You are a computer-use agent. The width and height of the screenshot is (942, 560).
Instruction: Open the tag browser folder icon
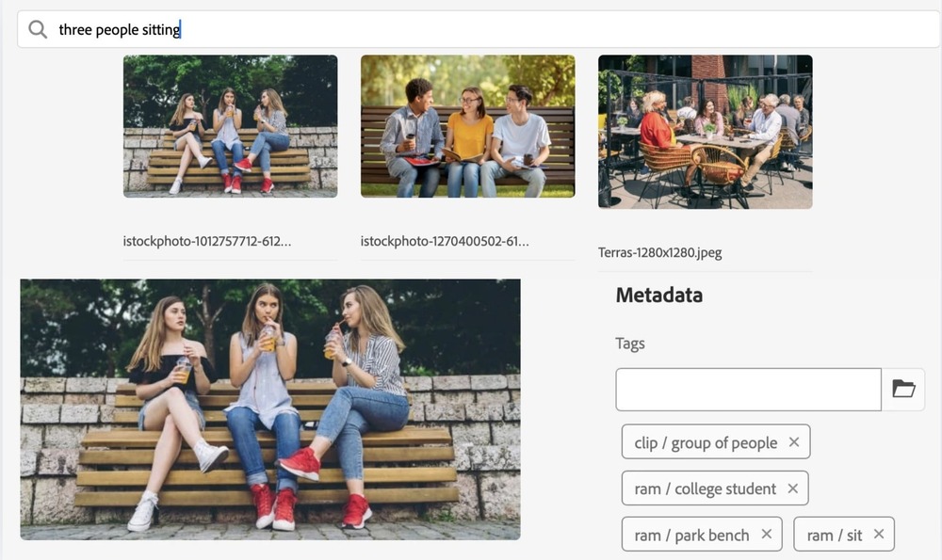pos(903,390)
